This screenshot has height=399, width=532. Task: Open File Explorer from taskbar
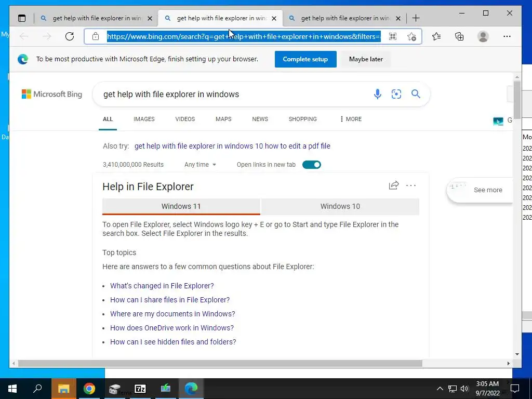63,389
